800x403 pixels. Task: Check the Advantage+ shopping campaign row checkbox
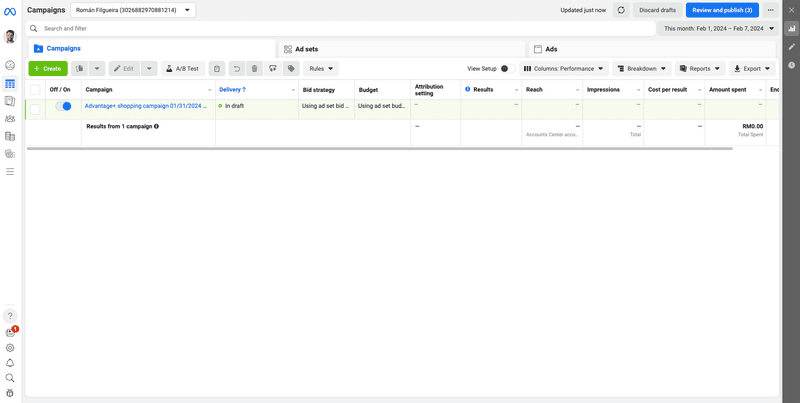(35, 109)
